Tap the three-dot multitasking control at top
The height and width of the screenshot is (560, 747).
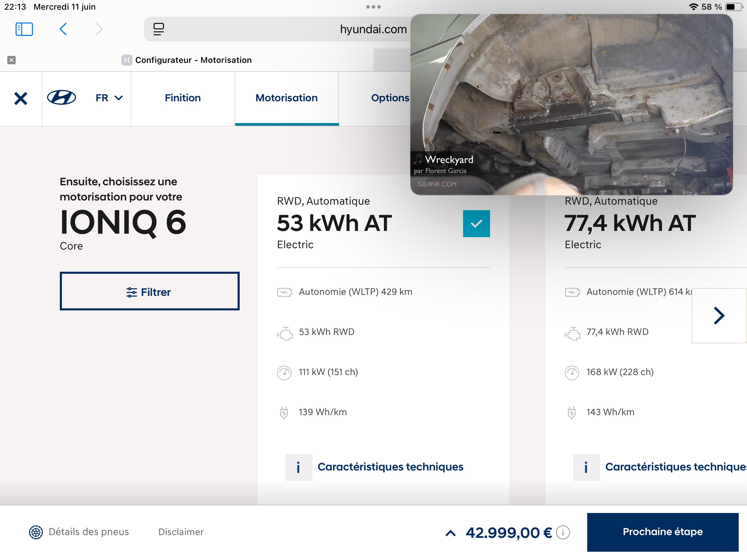(373, 7)
